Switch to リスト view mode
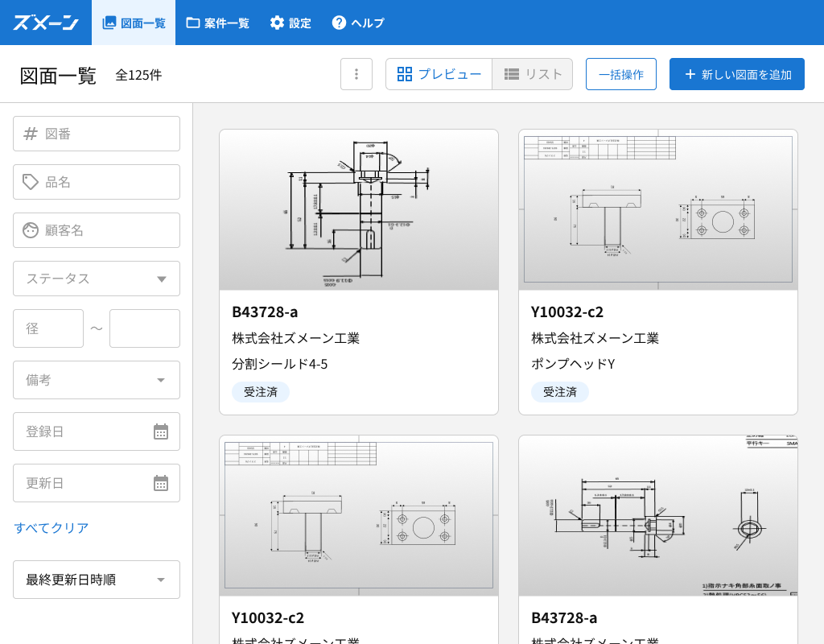The height and width of the screenshot is (644, 824). click(x=532, y=73)
